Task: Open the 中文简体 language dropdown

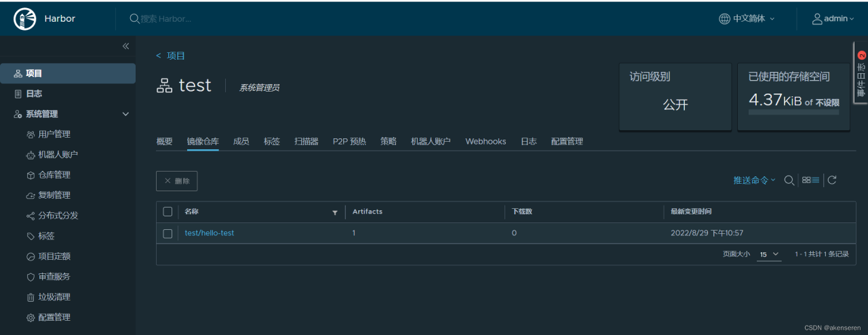Action: pyautogui.click(x=747, y=19)
